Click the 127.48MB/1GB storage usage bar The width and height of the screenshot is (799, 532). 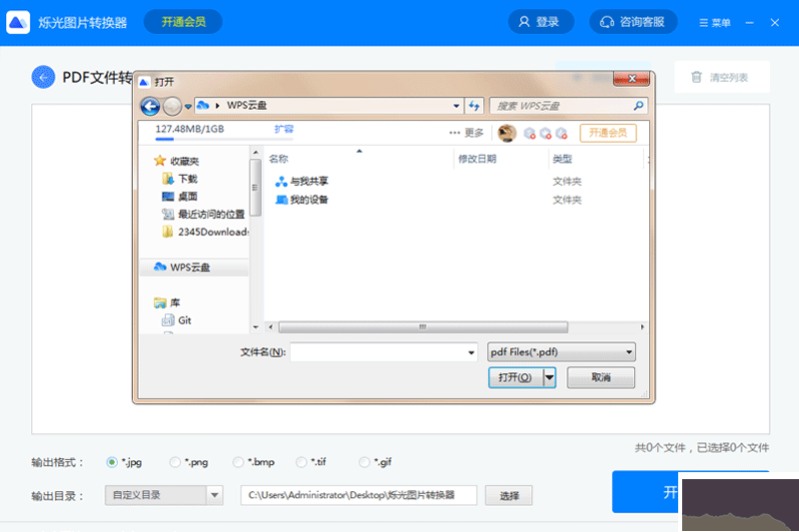tap(224, 139)
